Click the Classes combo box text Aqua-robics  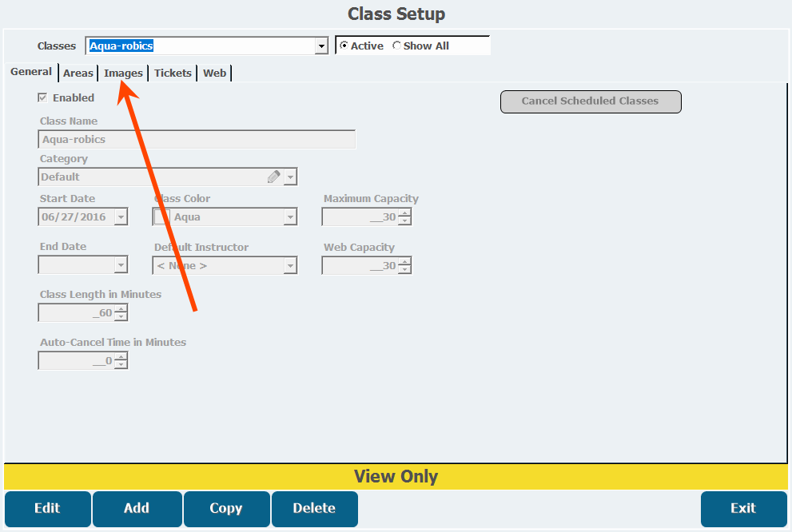coord(121,46)
